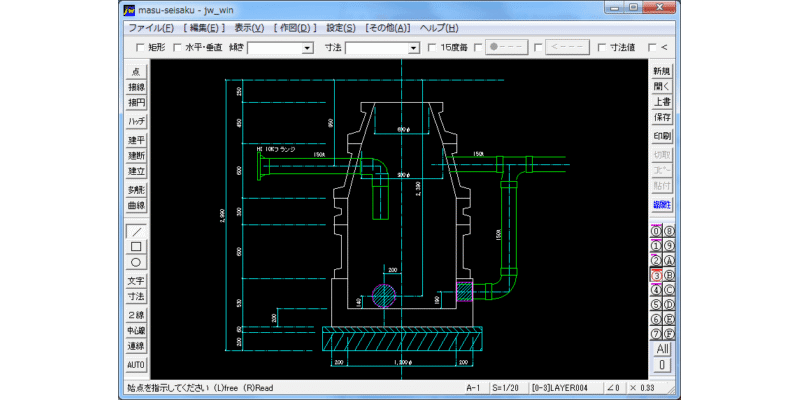The height and width of the screenshot is (400, 800).
Task: Click the 接線 (tangent line) button
Action: [136, 87]
